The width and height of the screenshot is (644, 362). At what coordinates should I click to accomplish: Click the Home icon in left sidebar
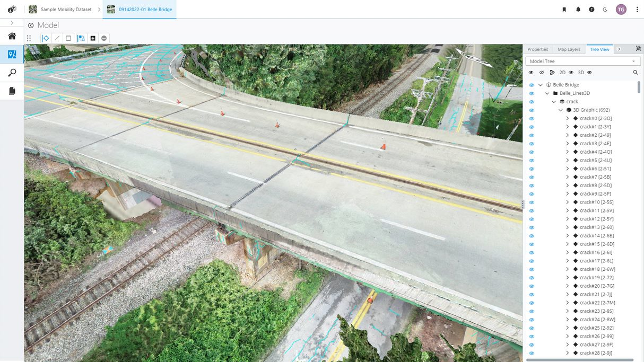pos(11,36)
